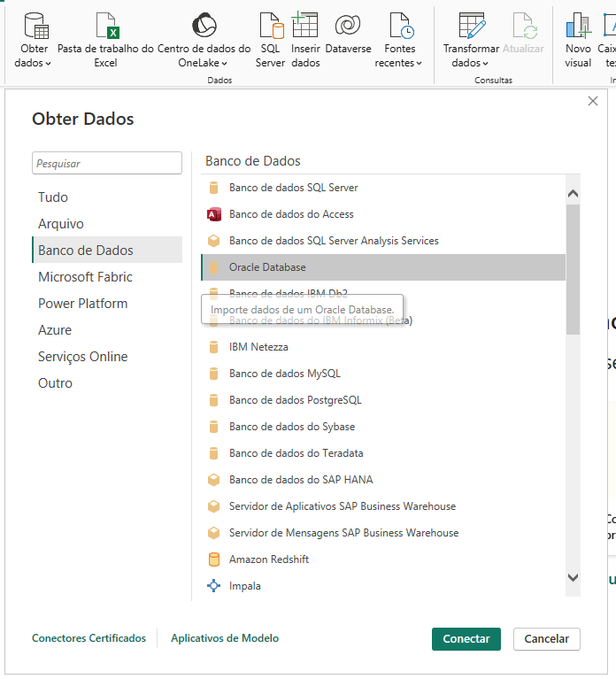The width and height of the screenshot is (616, 679).
Task: Close the Obter Dados dialog
Action: (x=593, y=101)
